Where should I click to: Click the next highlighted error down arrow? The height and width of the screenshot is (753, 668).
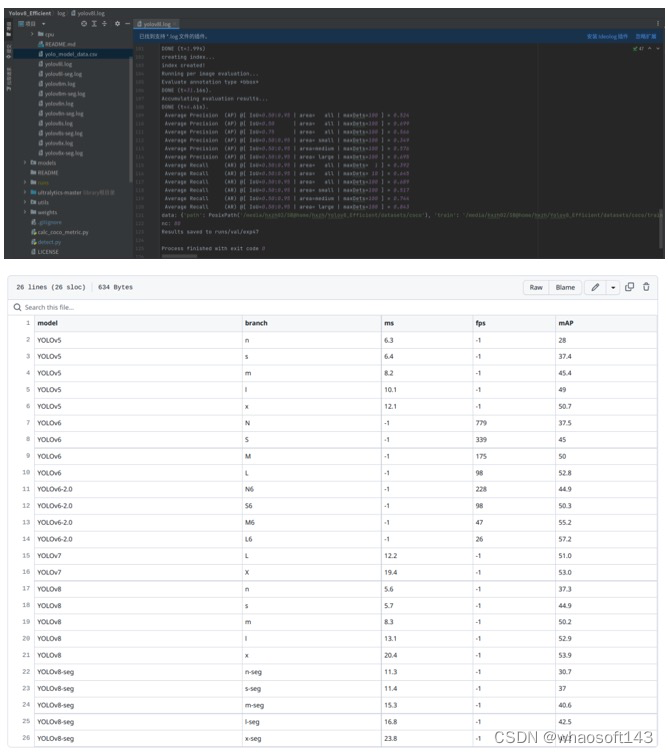pyautogui.click(x=657, y=49)
